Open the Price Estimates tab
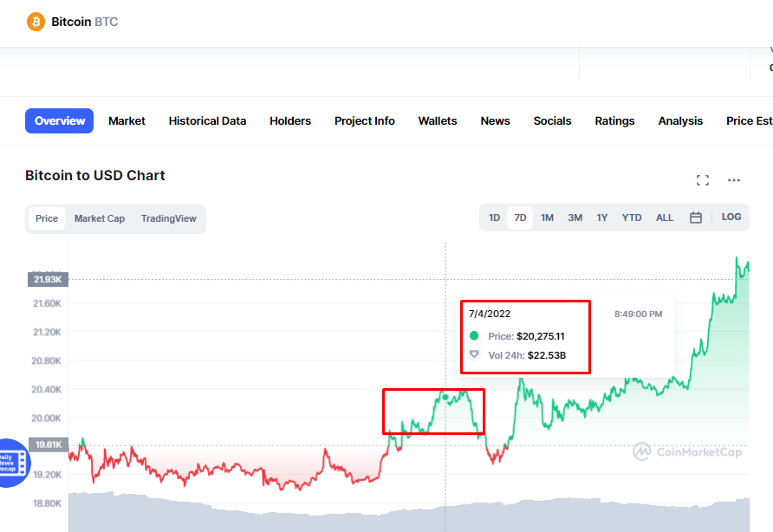Viewport: 773px width, 532px height. pyautogui.click(x=750, y=120)
